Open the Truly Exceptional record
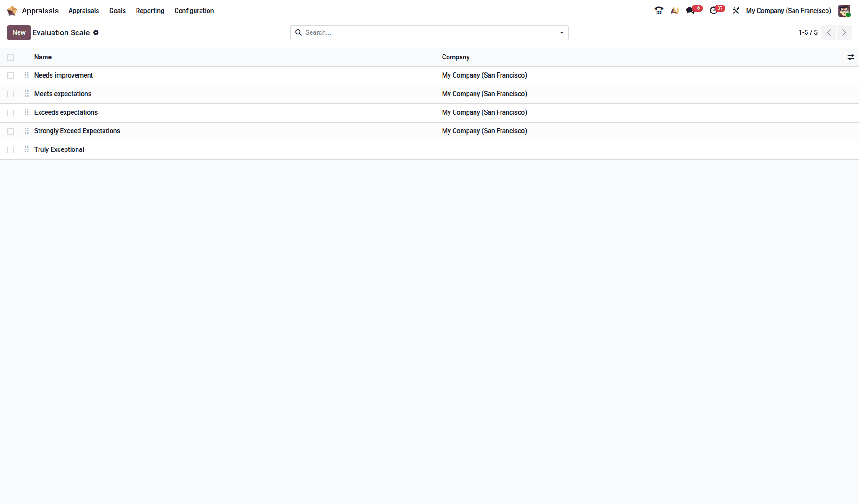The width and height of the screenshot is (859, 504). [x=59, y=149]
